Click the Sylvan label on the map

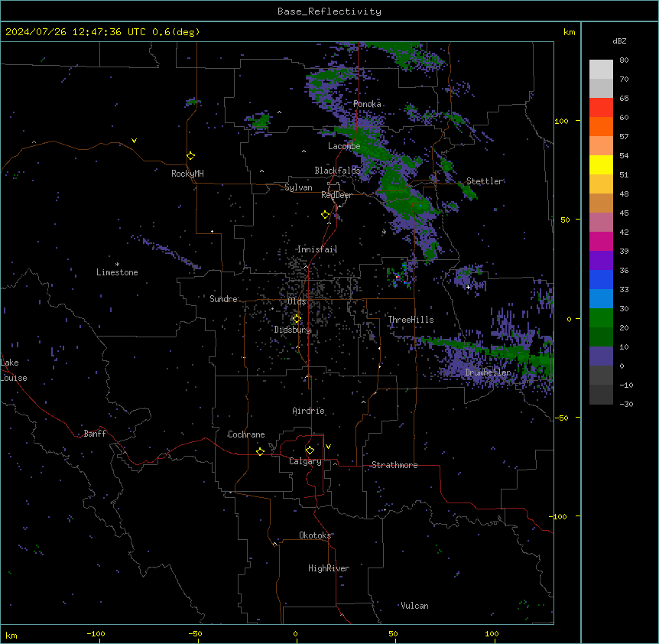pos(298,187)
